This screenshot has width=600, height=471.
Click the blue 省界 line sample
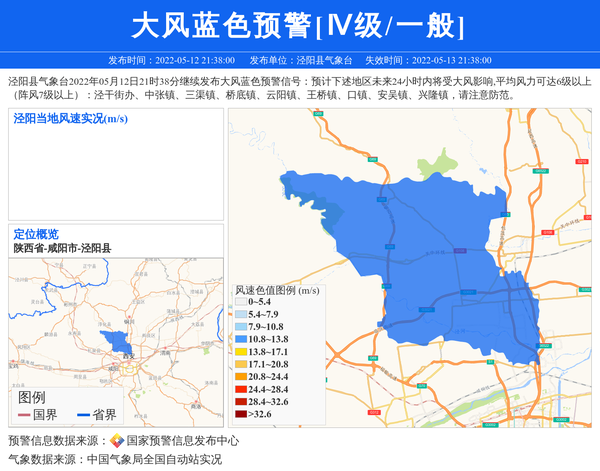[x=83, y=415]
